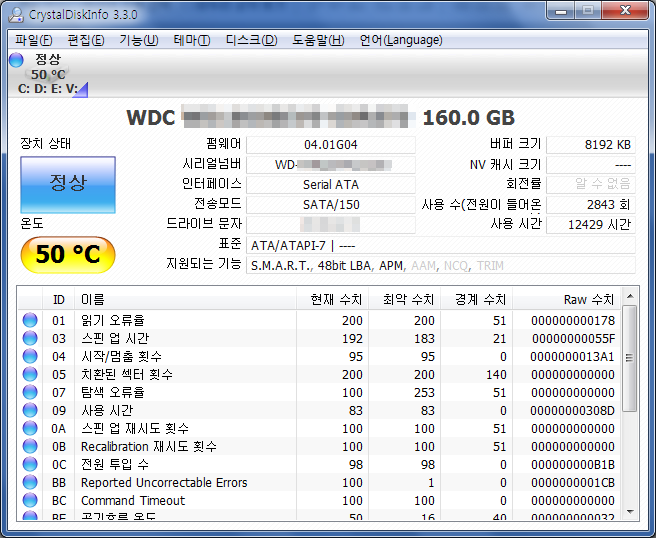Screen dimensions: 656x538
Task: Click status orb for 0C 전원 투입 수
Action: point(30,464)
